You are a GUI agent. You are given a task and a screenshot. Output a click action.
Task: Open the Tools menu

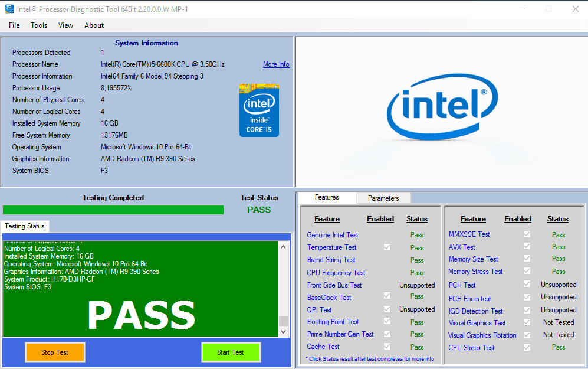pos(39,25)
